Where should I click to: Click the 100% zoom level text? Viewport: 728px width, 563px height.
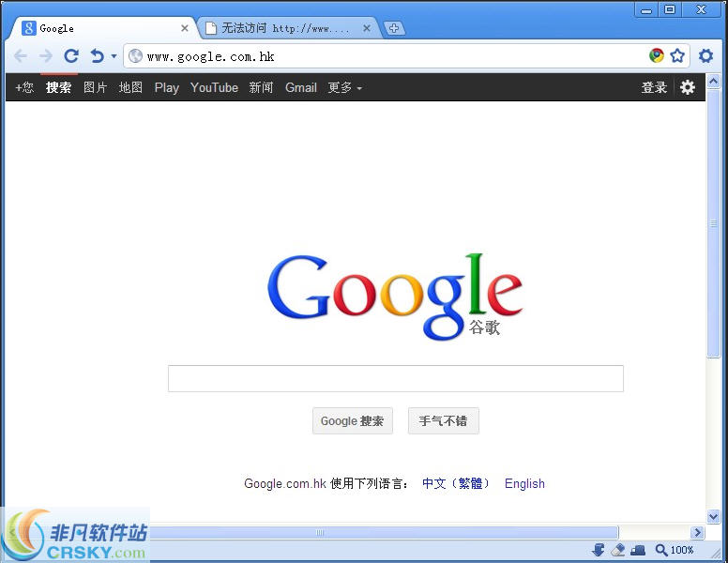682,551
